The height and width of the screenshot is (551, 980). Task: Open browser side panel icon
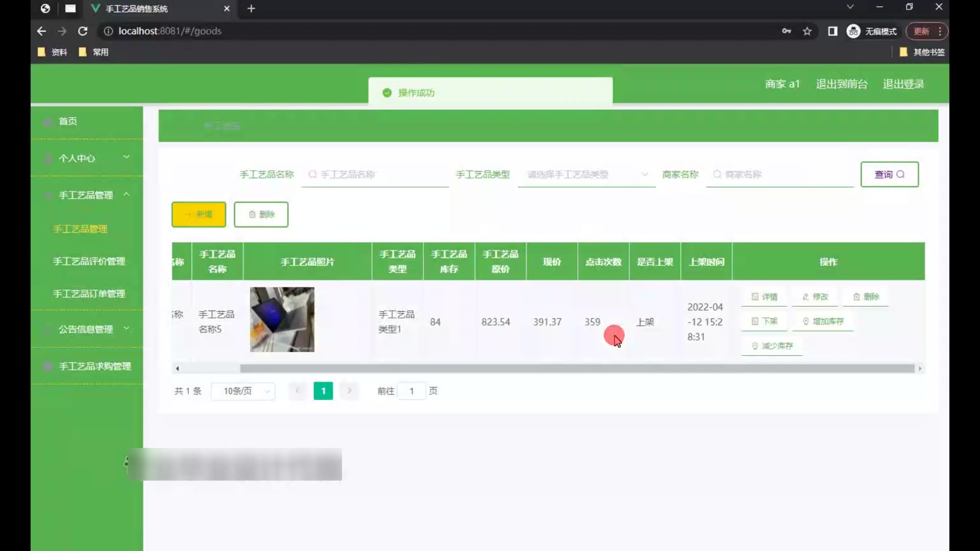(832, 31)
